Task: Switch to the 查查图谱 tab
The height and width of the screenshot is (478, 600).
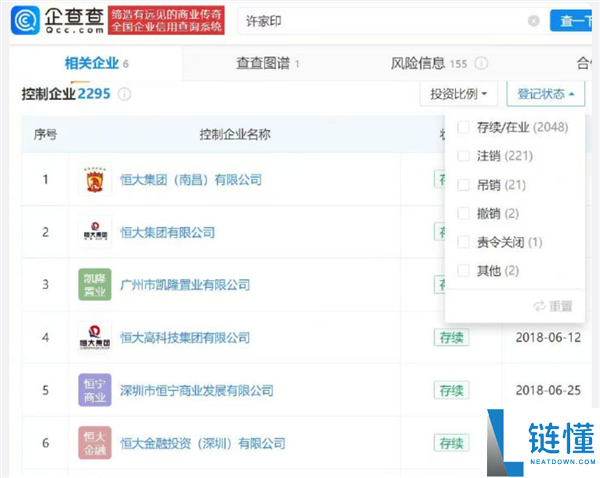Action: click(x=267, y=63)
